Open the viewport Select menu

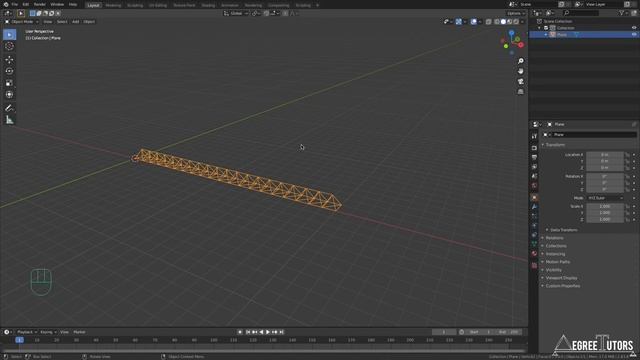[62, 22]
